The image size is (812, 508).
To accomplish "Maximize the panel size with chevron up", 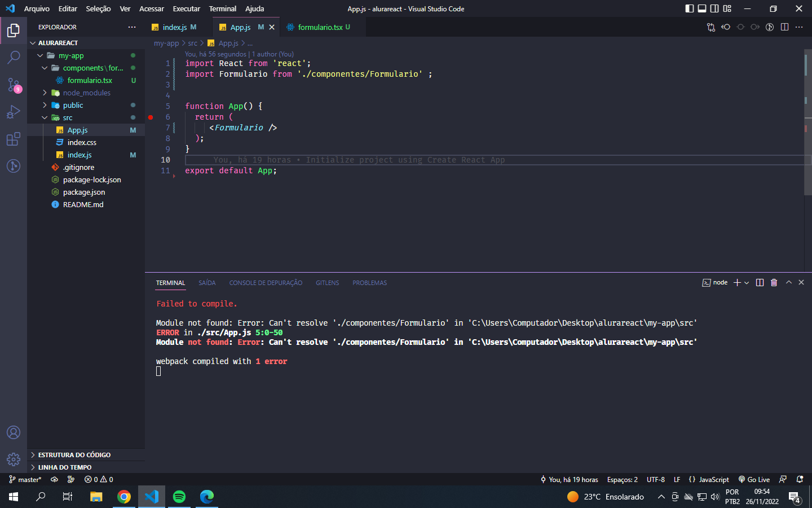I will point(789,283).
